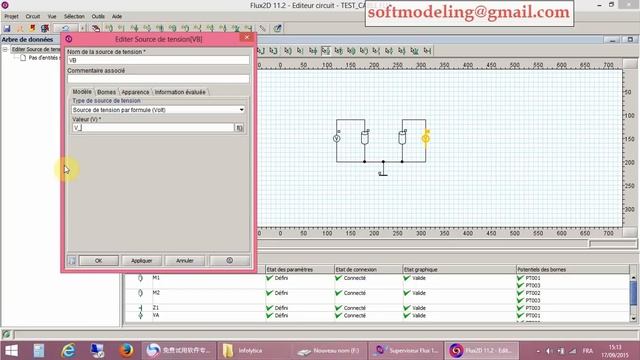Switch to the Modèle tab
Viewport: 640px width, 360px height.
coord(82,92)
